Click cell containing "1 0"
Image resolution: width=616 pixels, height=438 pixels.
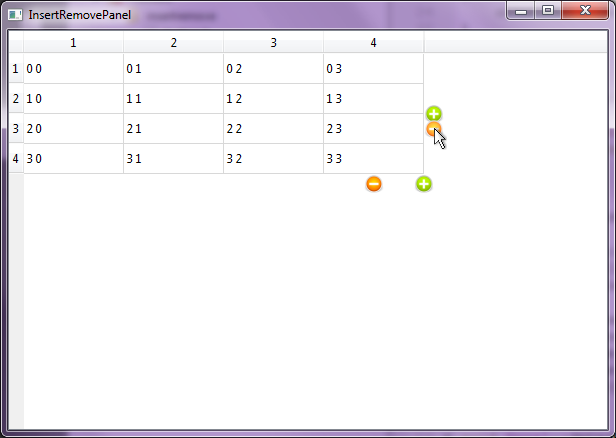click(73, 98)
